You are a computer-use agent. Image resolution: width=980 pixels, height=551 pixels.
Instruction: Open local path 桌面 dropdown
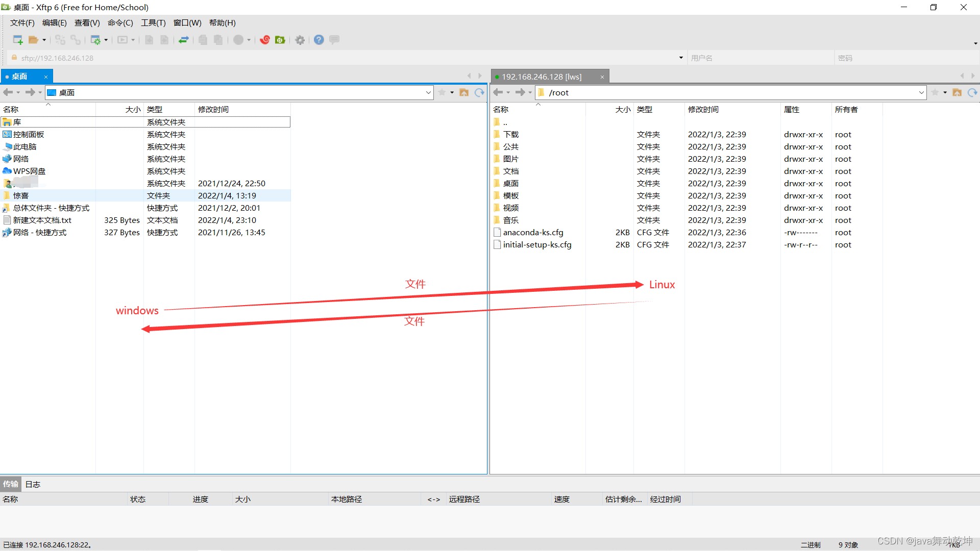pos(428,92)
